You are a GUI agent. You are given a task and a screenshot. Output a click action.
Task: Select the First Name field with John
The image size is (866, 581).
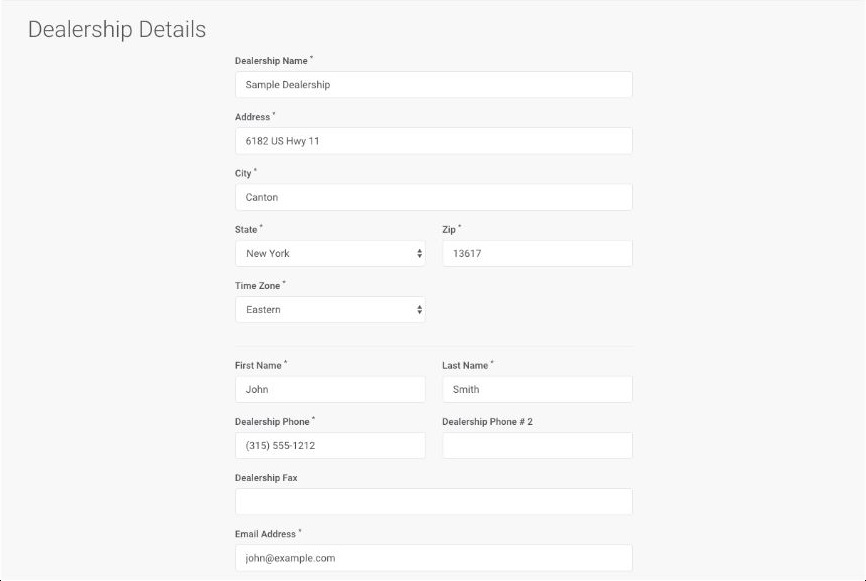(x=330, y=389)
